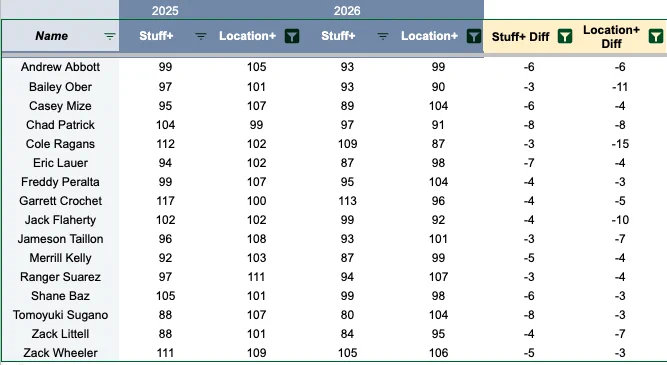This screenshot has height=365, width=667.
Task: Click the Location+ Diff header label
Action: click(611, 37)
